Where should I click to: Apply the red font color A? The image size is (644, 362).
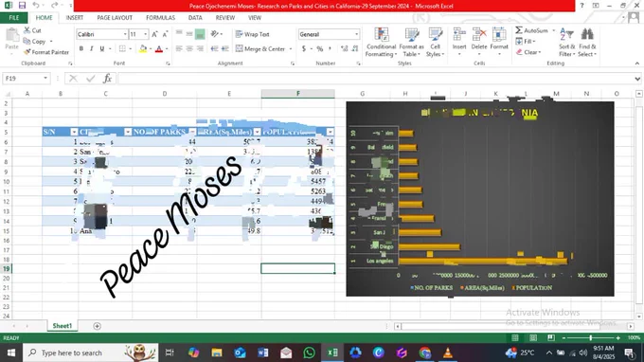(159, 49)
